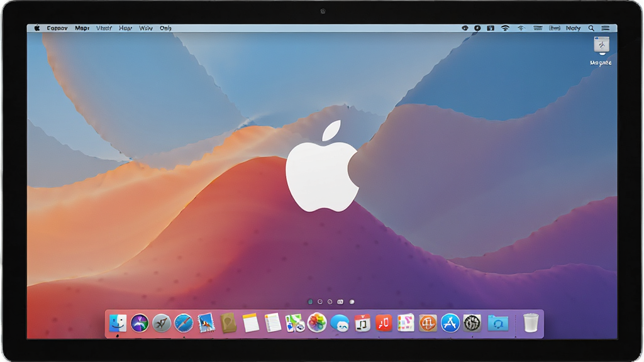Screen dimensions: 644x362
Task: Click the eye-shaped status icon in menu bar
Action: [465, 28]
